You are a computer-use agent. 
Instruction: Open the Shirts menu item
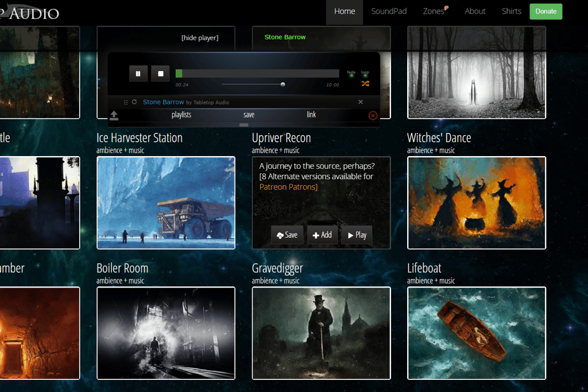[512, 11]
